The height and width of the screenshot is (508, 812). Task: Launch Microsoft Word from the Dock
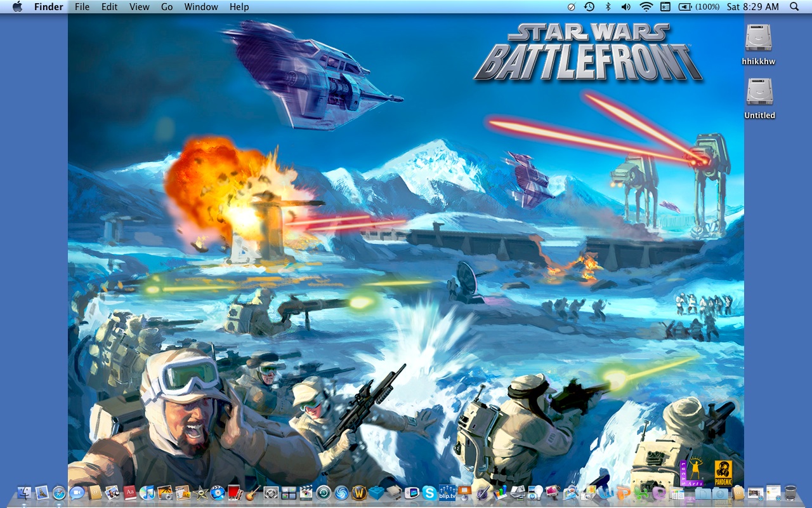tap(606, 493)
